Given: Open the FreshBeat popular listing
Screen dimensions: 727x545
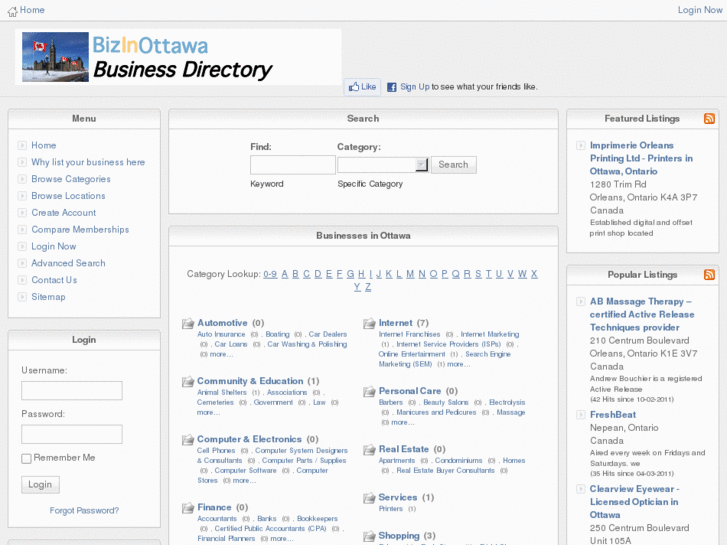Looking at the screenshot, I should coord(612,415).
